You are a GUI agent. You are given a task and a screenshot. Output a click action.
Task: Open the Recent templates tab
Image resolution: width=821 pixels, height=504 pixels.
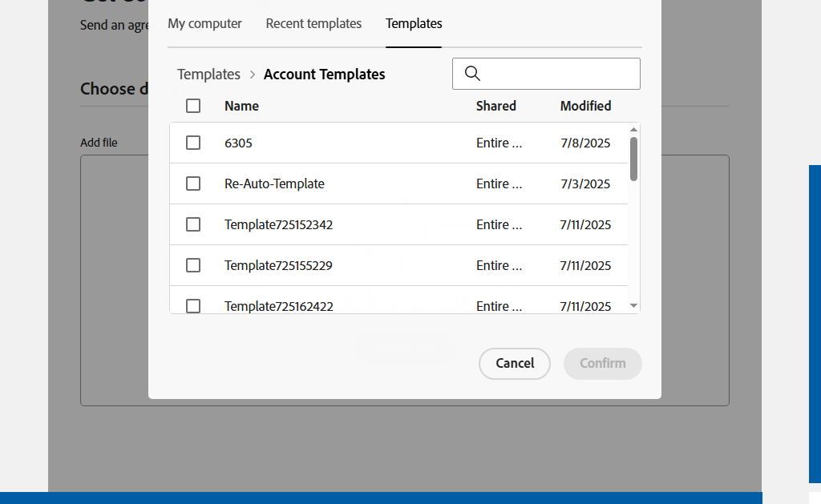click(x=313, y=24)
